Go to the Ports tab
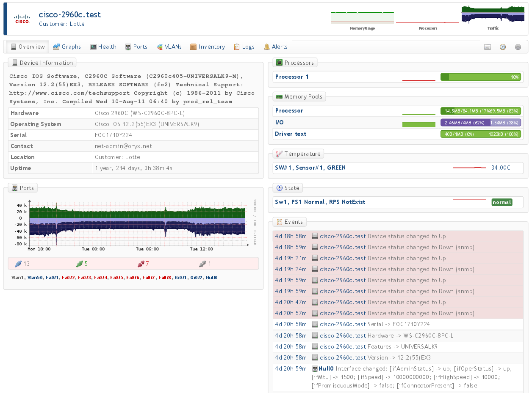The width and height of the screenshot is (532, 393). click(x=136, y=47)
